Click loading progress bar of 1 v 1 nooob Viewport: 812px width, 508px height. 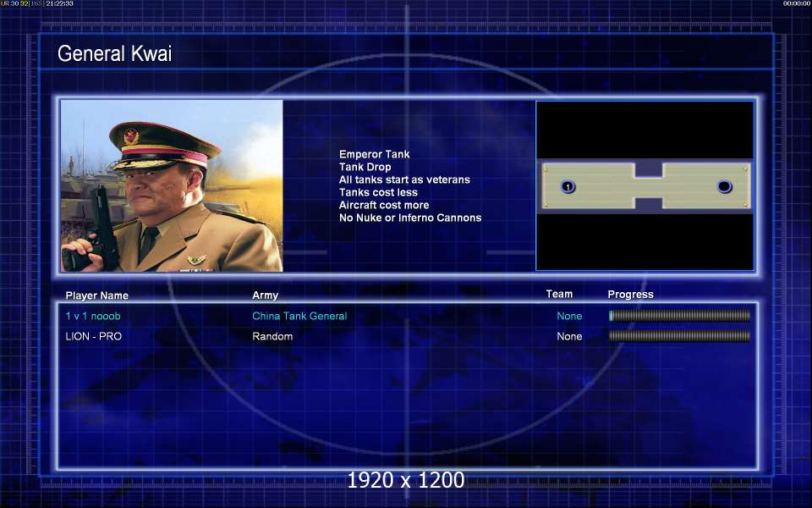(x=679, y=315)
